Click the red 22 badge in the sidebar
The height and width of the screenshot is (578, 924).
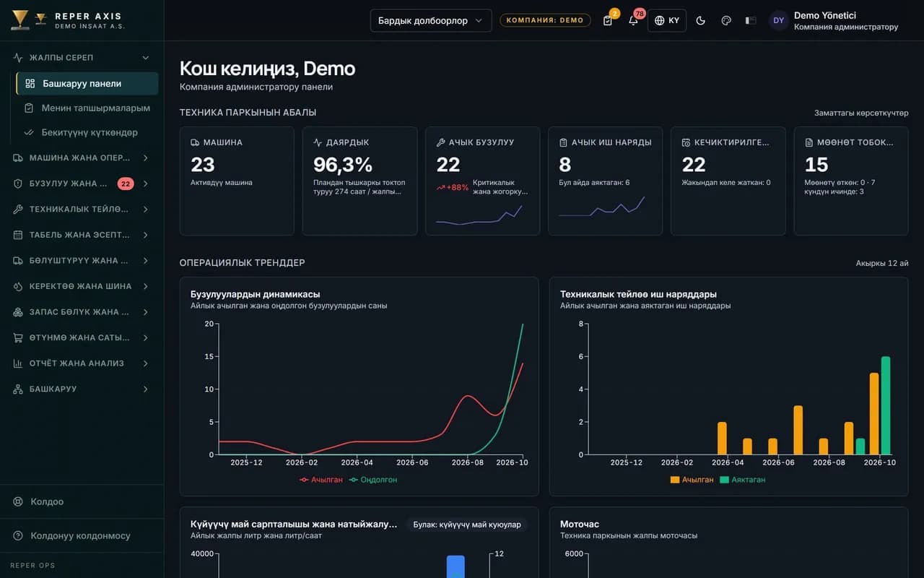[x=126, y=184]
